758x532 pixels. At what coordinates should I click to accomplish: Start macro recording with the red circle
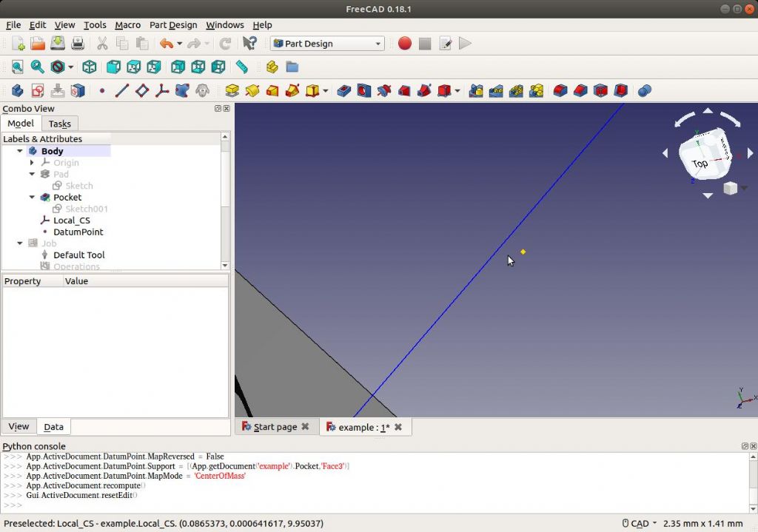click(x=405, y=44)
